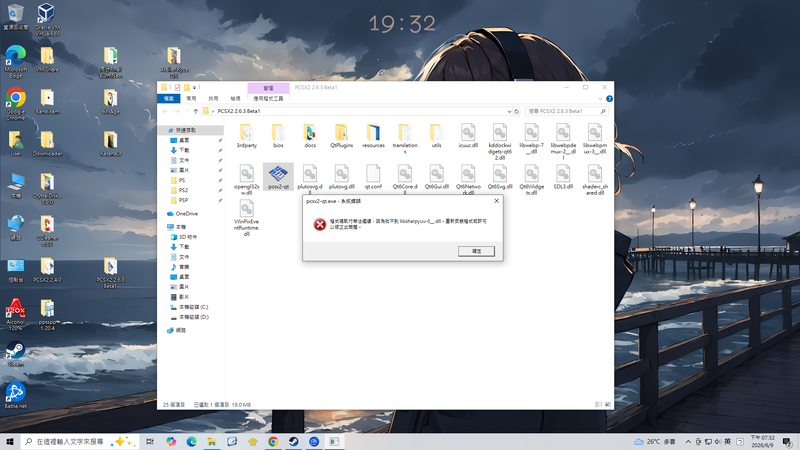800x450 pixels.
Task: Select the qt.conf file
Action: 373,178
